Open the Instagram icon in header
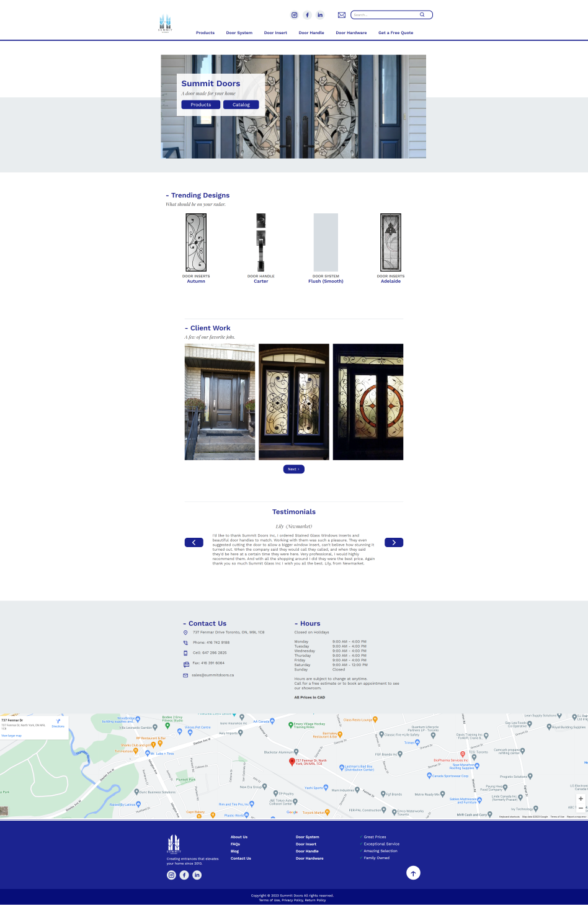 tap(295, 15)
